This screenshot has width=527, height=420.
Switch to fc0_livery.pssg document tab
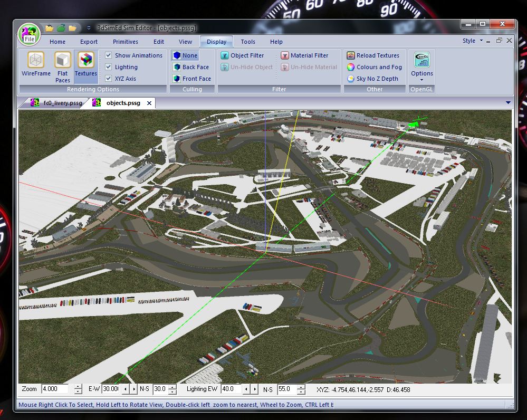[x=56, y=103]
